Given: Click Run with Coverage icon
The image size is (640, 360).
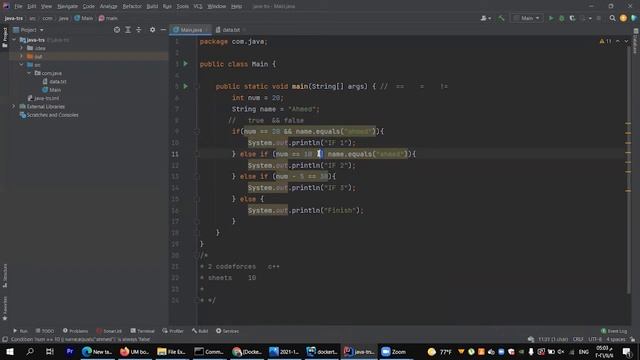Looking at the screenshot, I should click(x=572, y=18).
